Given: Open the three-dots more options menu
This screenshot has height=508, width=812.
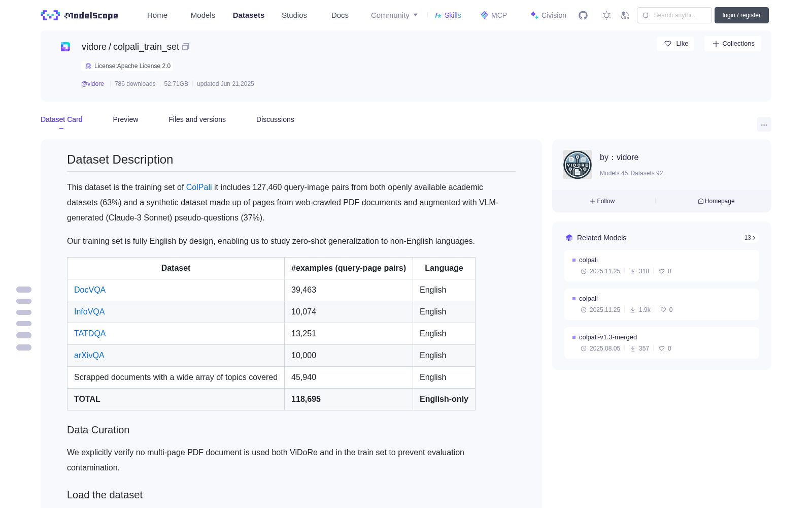Looking at the screenshot, I should point(764,124).
